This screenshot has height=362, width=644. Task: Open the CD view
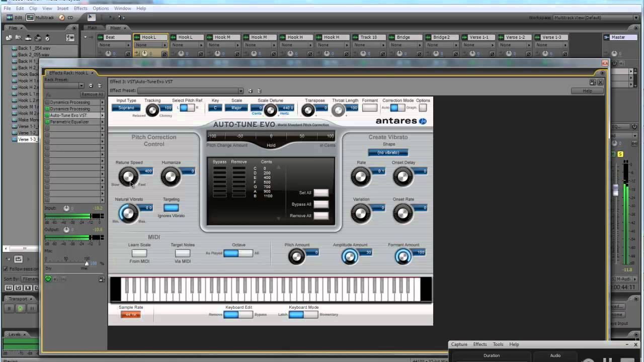click(x=66, y=18)
